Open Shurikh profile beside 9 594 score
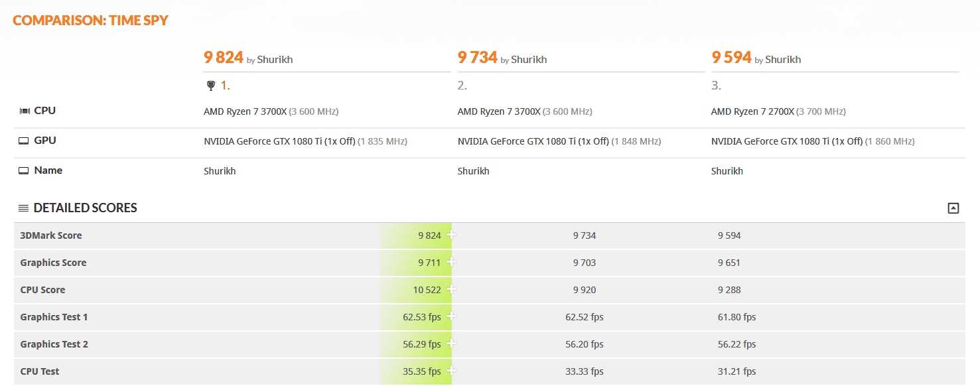This screenshot has width=980, height=386. coord(783,60)
